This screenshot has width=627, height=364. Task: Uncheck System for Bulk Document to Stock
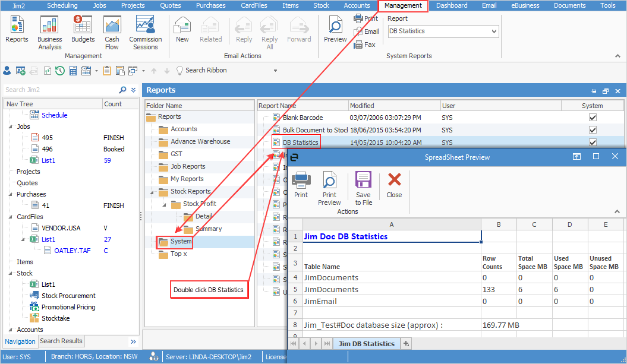coord(593,129)
